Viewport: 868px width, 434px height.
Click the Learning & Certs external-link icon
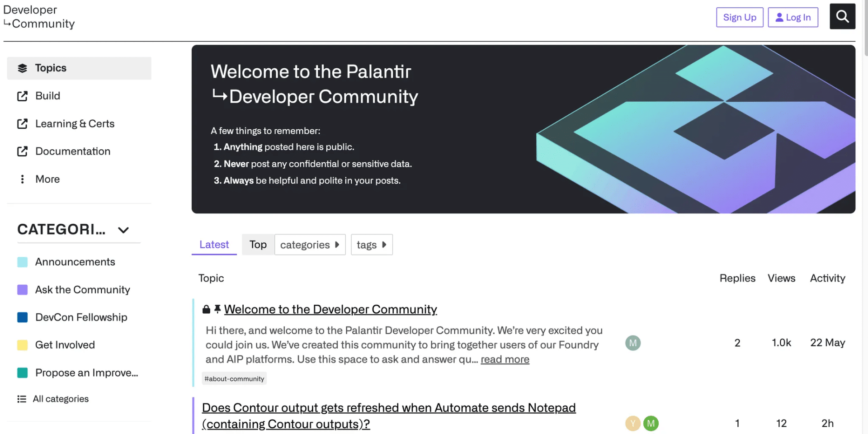22,124
